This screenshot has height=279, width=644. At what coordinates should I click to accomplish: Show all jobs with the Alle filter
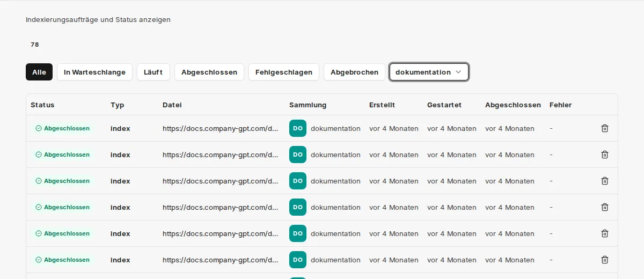click(39, 72)
